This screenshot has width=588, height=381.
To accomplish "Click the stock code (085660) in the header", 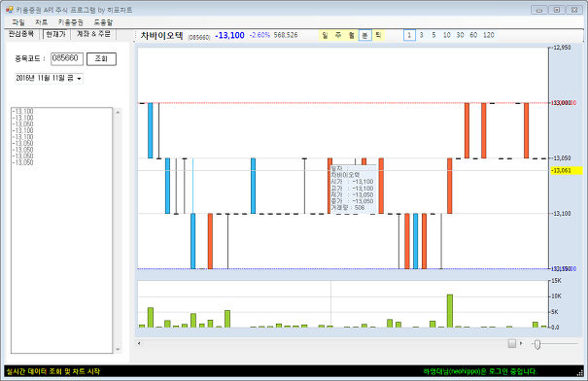I will pos(199,37).
